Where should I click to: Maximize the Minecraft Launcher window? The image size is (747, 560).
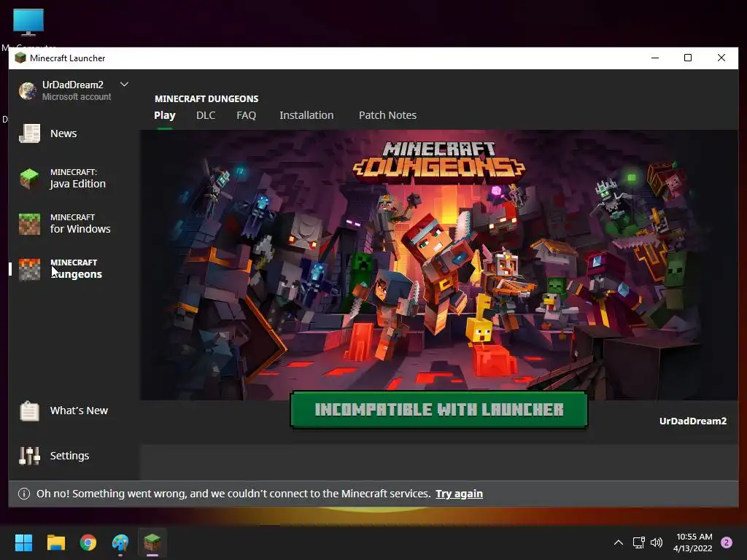tap(688, 58)
